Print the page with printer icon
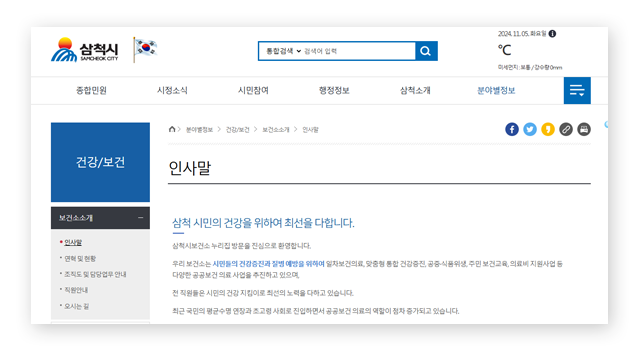The width and height of the screenshot is (640, 362). pyautogui.click(x=584, y=129)
